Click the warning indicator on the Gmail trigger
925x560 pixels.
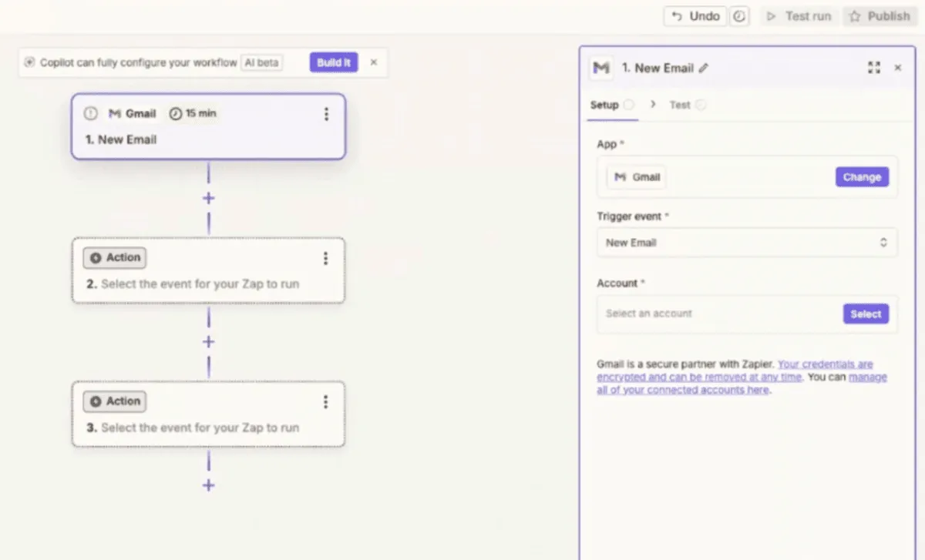pyautogui.click(x=90, y=113)
